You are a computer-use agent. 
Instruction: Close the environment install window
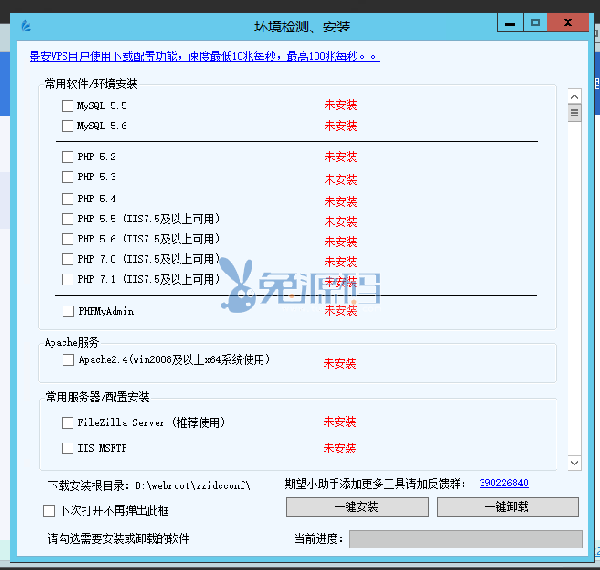point(568,23)
